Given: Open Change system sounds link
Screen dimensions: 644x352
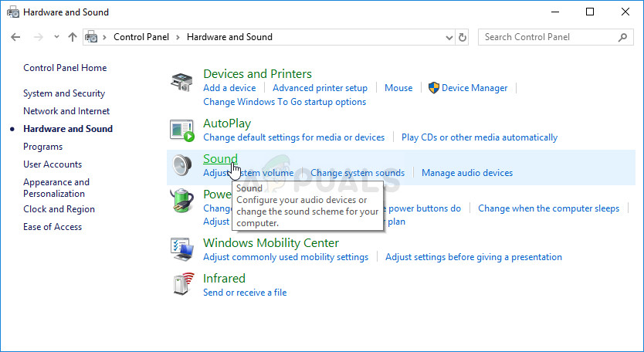Looking at the screenshot, I should click(x=357, y=173).
